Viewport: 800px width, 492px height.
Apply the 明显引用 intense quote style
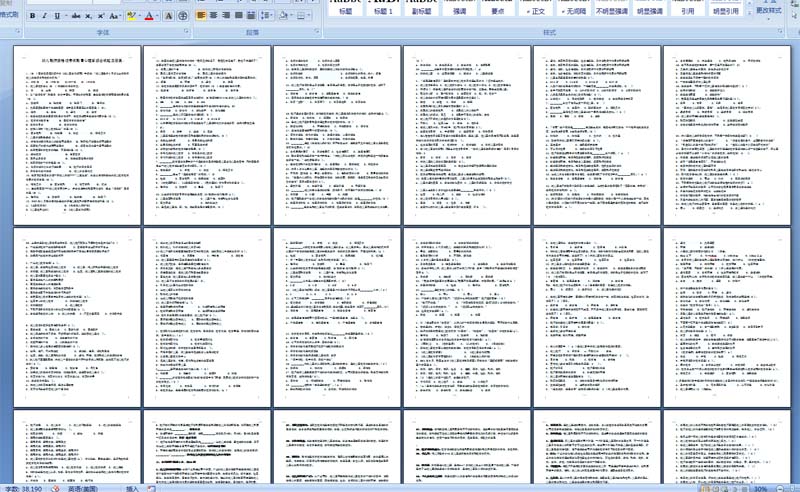726,8
